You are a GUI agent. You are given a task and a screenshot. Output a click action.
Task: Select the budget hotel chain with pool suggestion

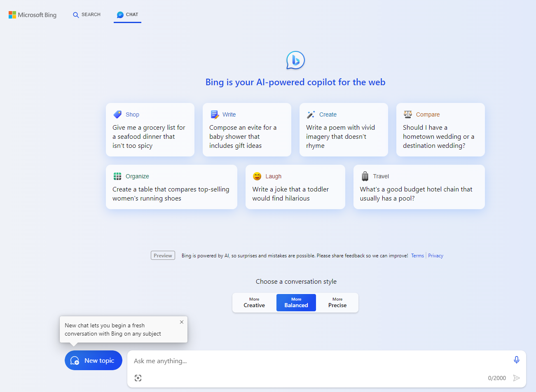[419, 187]
